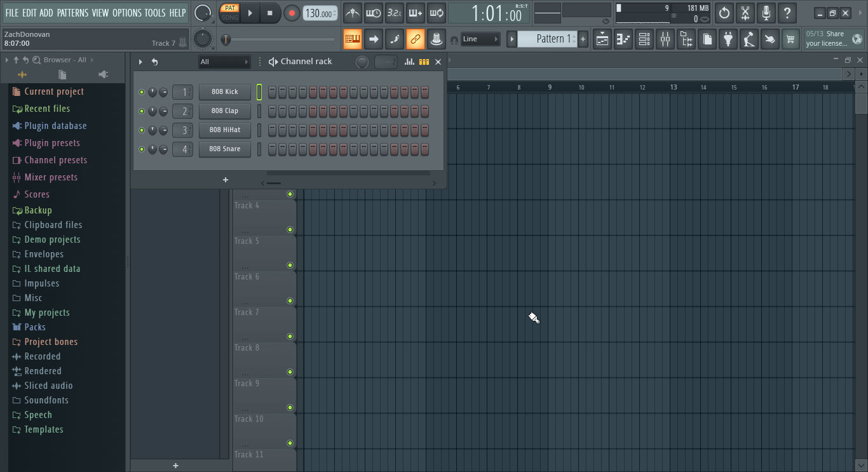This screenshot has width=868, height=472.
Task: Open the globe news icon next to license
Action: pyautogui.click(x=857, y=39)
